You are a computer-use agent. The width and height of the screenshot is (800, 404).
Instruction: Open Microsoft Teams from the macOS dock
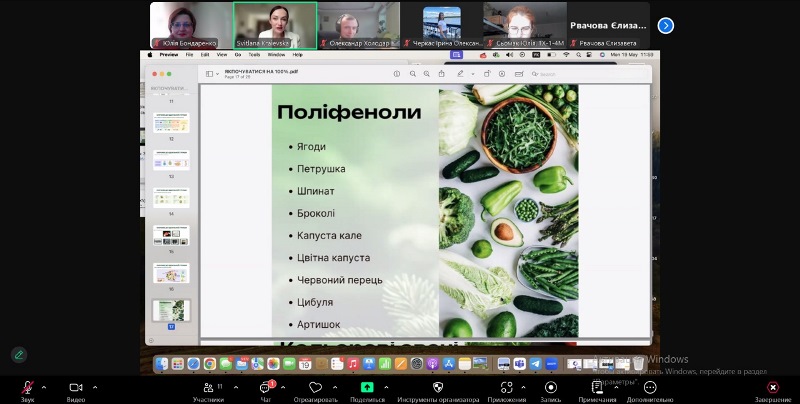[519, 364]
